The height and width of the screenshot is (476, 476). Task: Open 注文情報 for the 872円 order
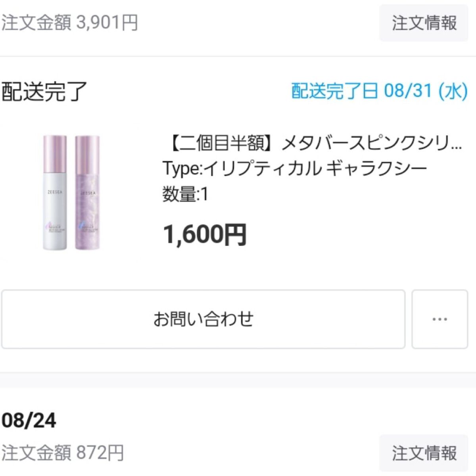pyautogui.click(x=424, y=453)
